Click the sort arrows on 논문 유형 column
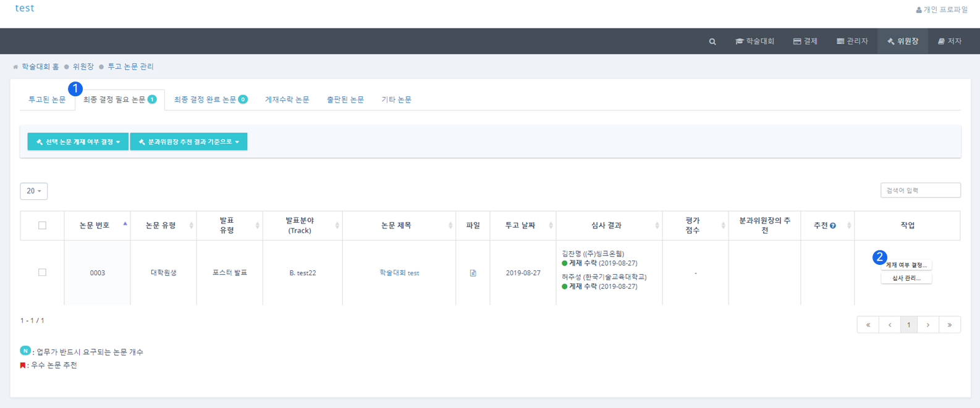Image resolution: width=980 pixels, height=408 pixels. [191, 225]
